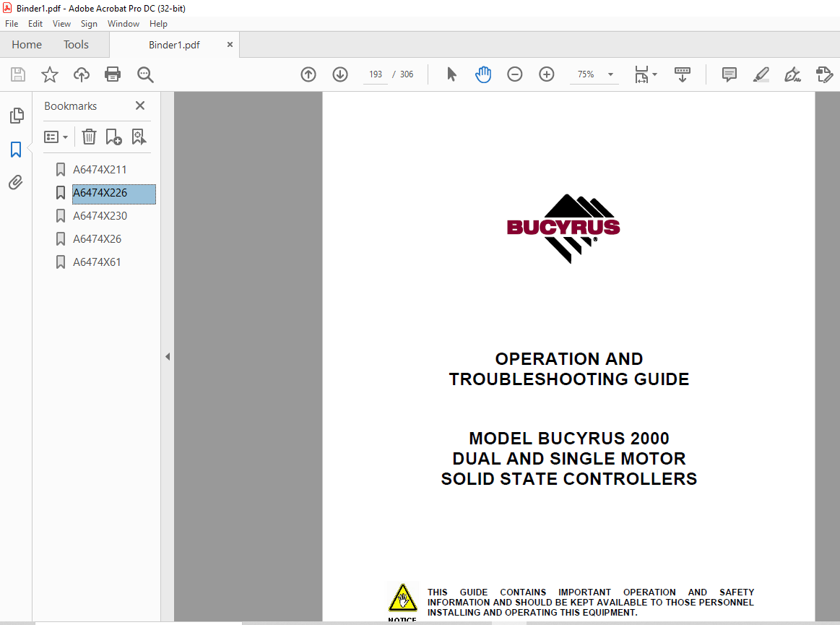Click the Bookmarks panel title
The image size is (840, 625).
(70, 106)
